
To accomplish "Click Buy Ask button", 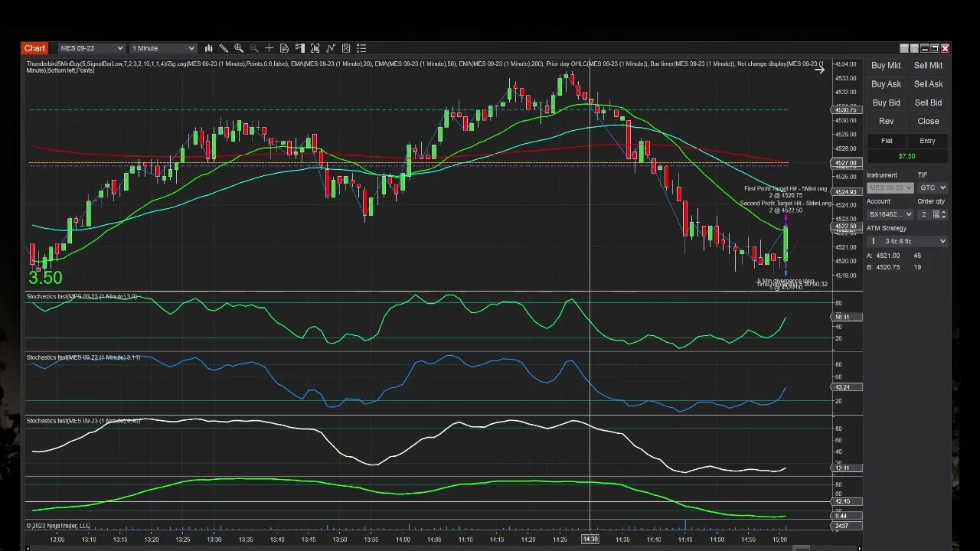I will click(886, 84).
